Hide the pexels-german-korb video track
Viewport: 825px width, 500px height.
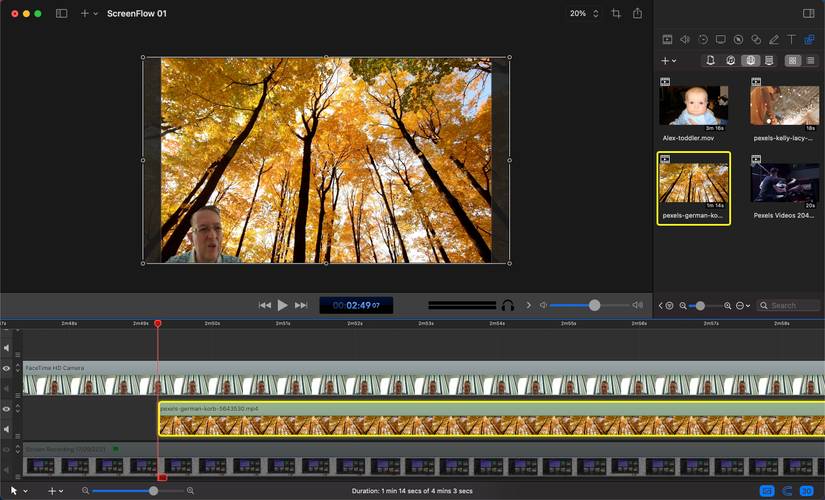[6, 409]
